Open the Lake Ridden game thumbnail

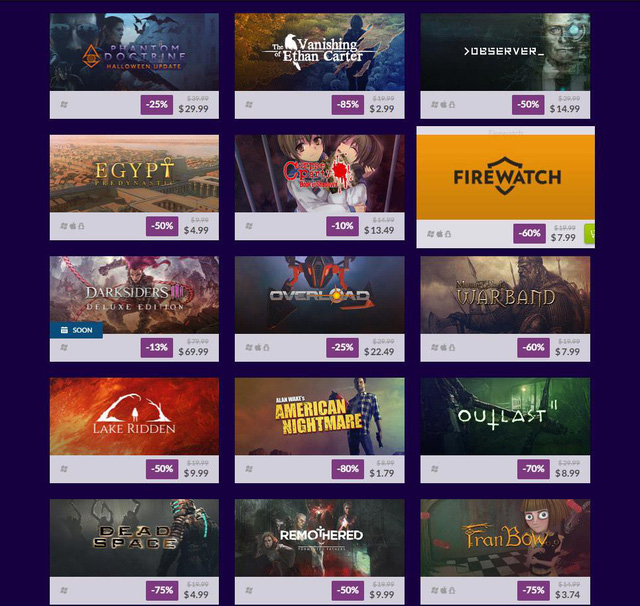coord(134,416)
